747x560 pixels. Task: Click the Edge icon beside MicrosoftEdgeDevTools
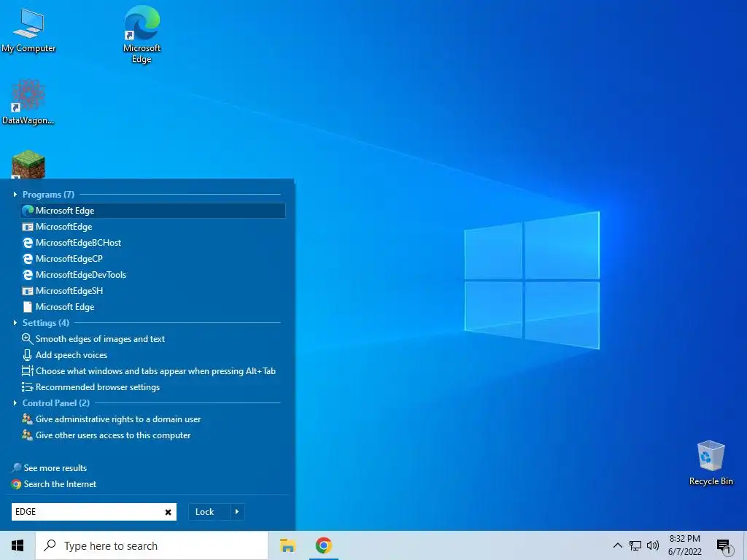tap(28, 275)
